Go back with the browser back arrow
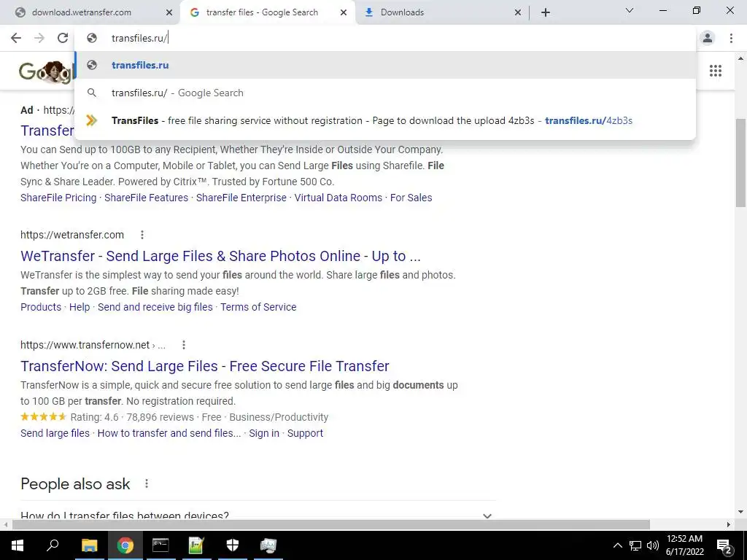The width and height of the screenshot is (747, 560). (x=16, y=38)
